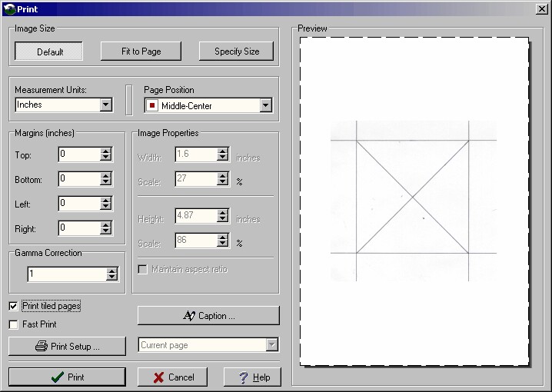
Task: Click the spinner beside Scale 86
Action: [x=222, y=241]
